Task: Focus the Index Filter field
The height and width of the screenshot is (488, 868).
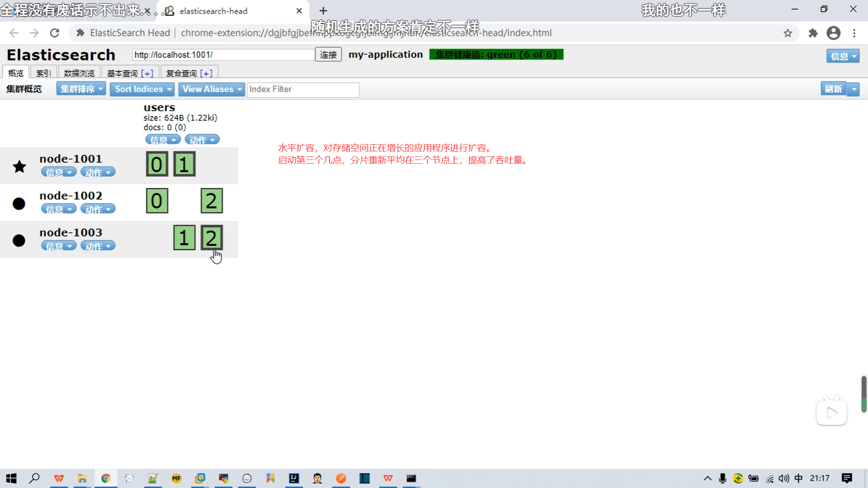Action: click(x=303, y=89)
